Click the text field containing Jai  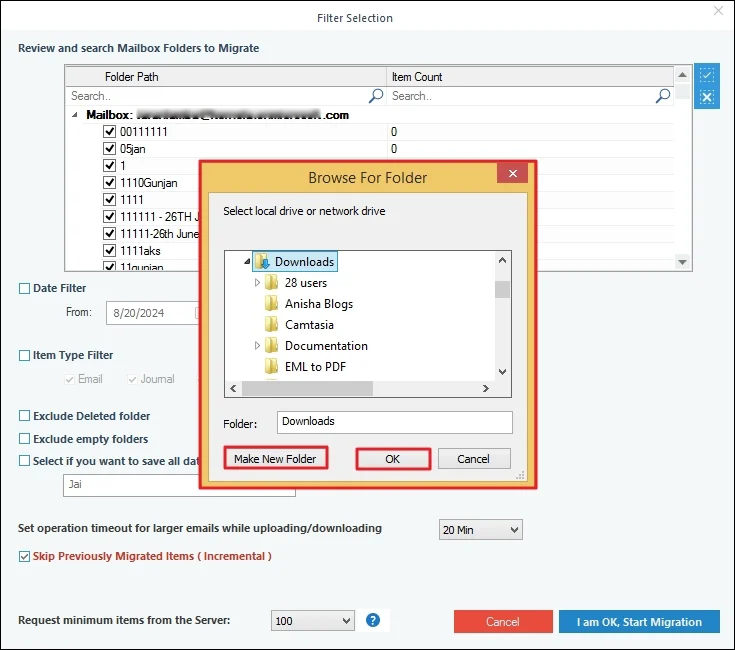179,485
